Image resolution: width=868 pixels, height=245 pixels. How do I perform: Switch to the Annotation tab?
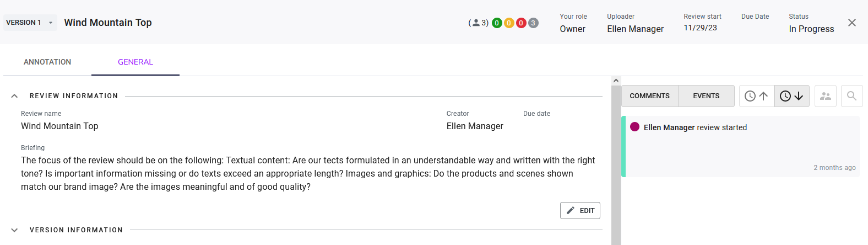[47, 62]
